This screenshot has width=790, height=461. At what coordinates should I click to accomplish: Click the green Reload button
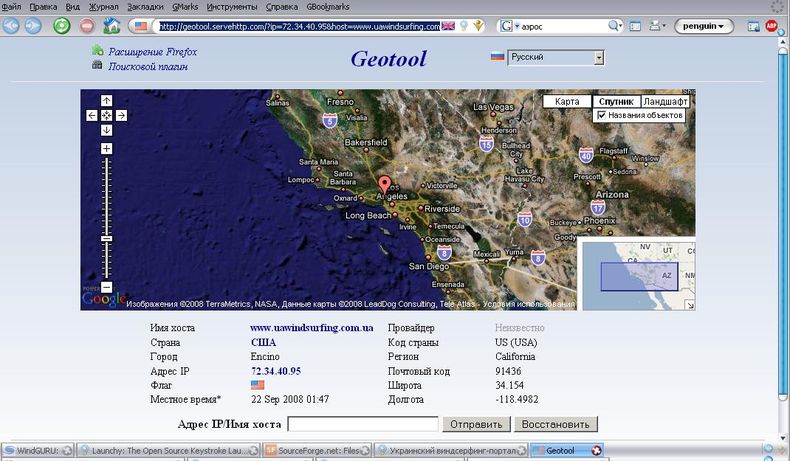61,26
